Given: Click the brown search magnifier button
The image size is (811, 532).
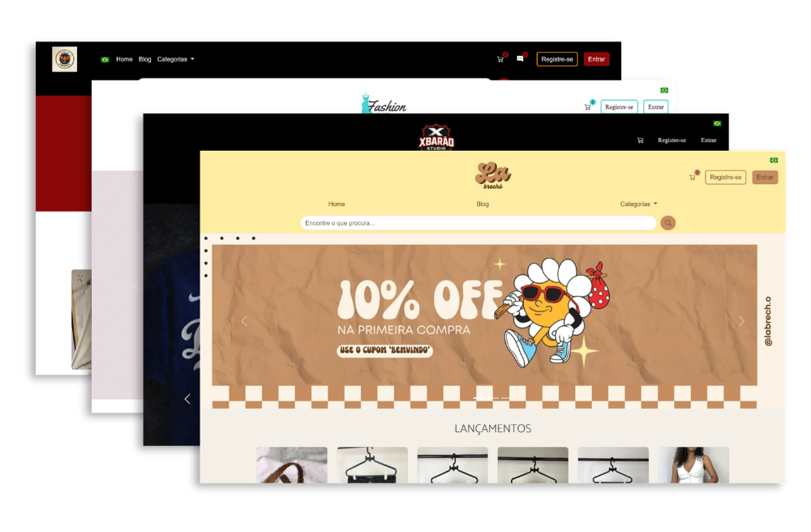Looking at the screenshot, I should click(x=667, y=223).
